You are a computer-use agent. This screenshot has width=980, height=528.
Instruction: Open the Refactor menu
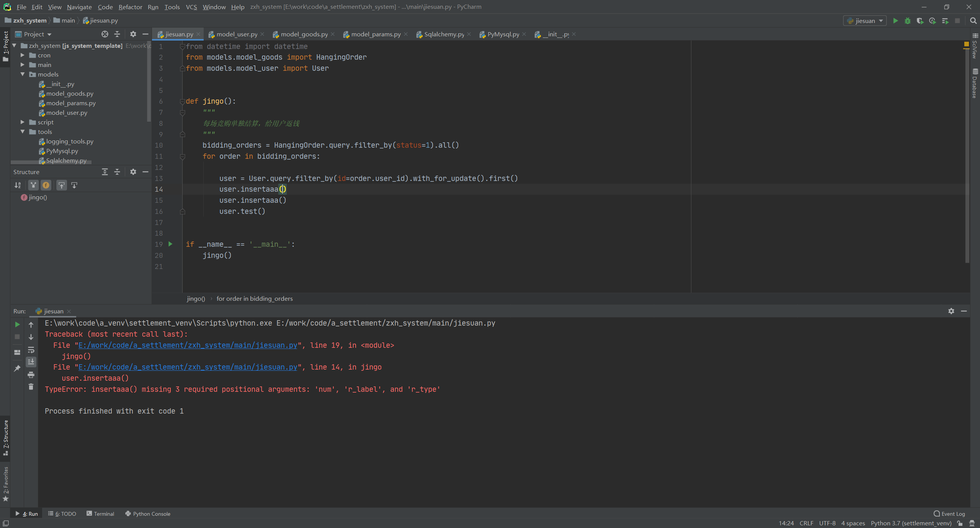tap(130, 7)
